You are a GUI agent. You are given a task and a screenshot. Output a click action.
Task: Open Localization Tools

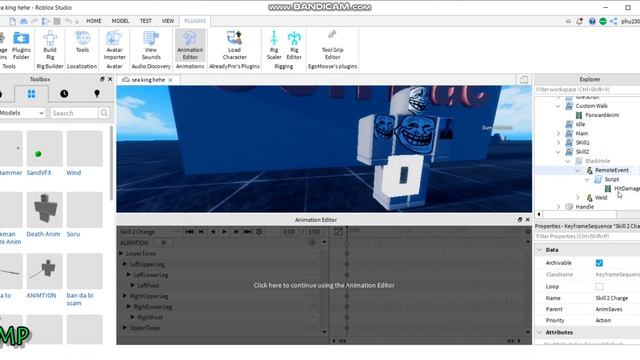(x=82, y=42)
